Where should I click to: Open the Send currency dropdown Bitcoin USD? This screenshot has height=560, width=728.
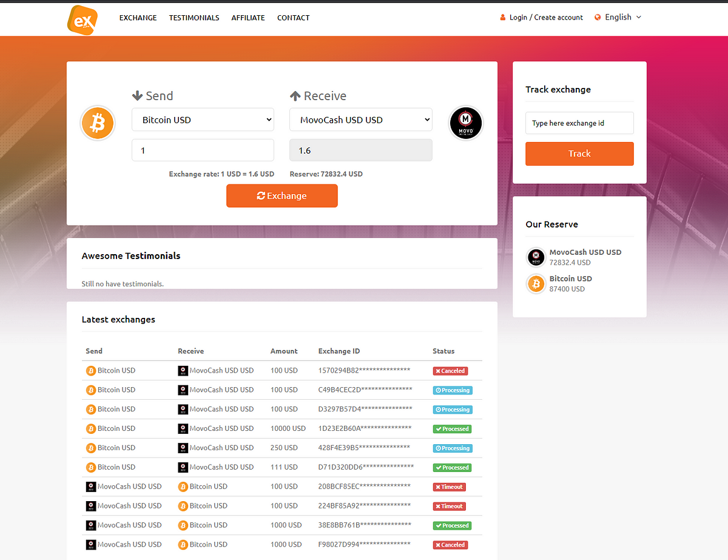203,120
